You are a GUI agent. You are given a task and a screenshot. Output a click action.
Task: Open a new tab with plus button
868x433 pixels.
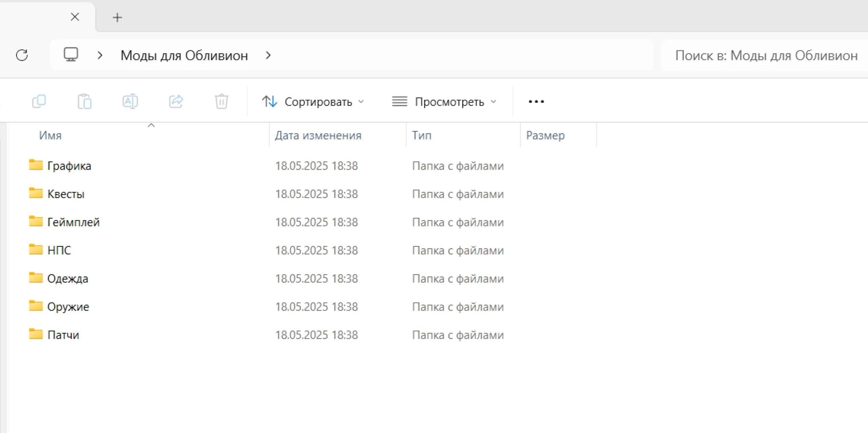tap(117, 17)
